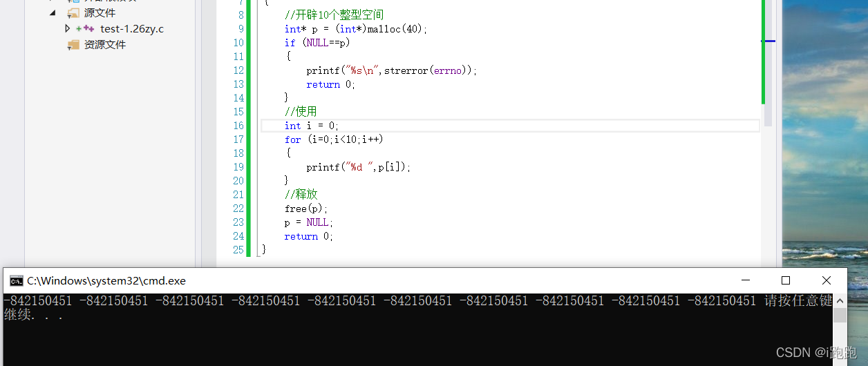Image resolution: width=868 pixels, height=366 pixels.
Task: Select the 资源文件 tree item label
Action: pyautogui.click(x=105, y=45)
